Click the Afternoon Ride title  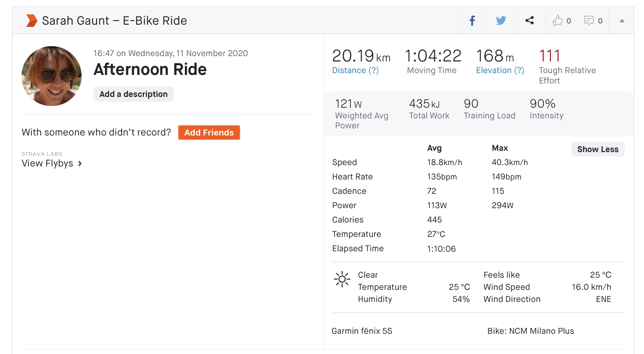pos(150,70)
